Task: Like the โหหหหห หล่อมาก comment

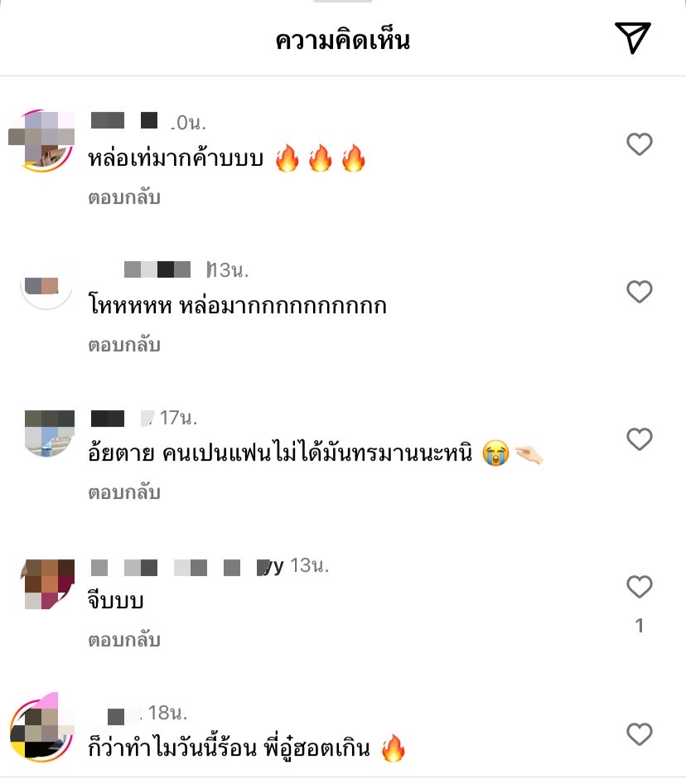Action: [x=640, y=292]
